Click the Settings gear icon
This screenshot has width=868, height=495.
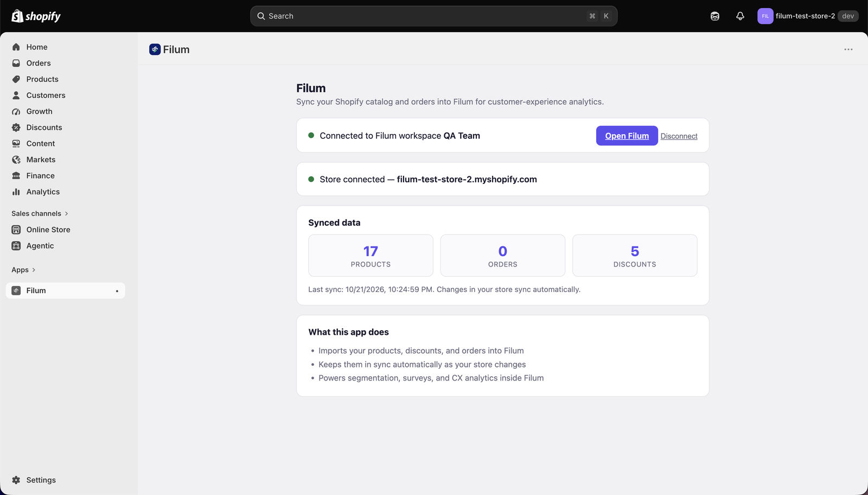click(x=16, y=480)
